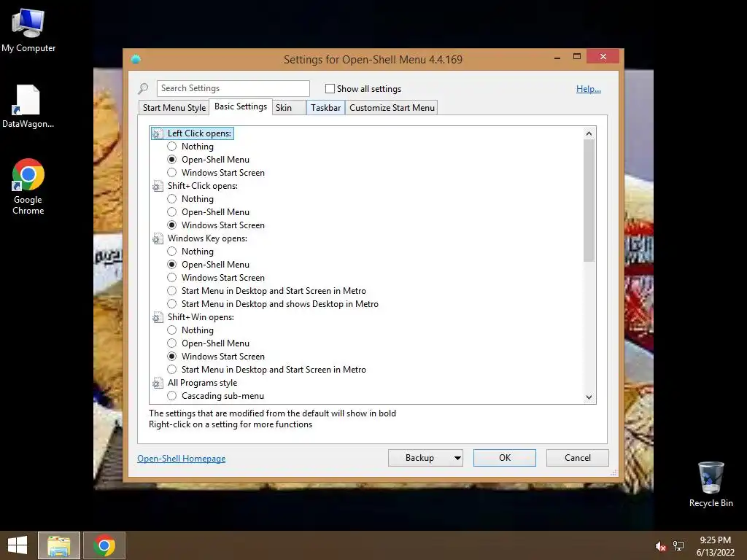Select Windows Start Screen under Left Click opens
This screenshot has width=747, height=560.
click(172, 172)
